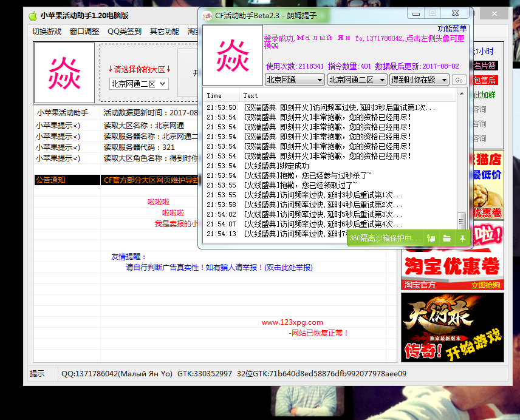Select the 读取大区名称：北京网通 row
Screen dimensions: 520x420
116,125
